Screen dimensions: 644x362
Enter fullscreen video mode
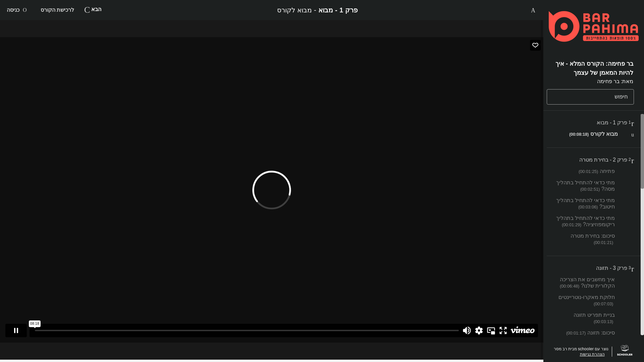tap(503, 330)
